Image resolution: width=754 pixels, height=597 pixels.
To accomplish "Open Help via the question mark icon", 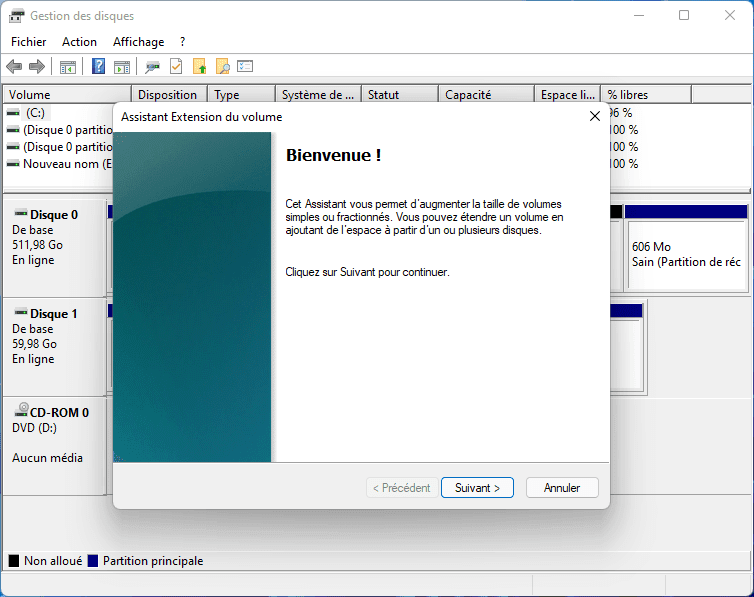I will [99, 67].
